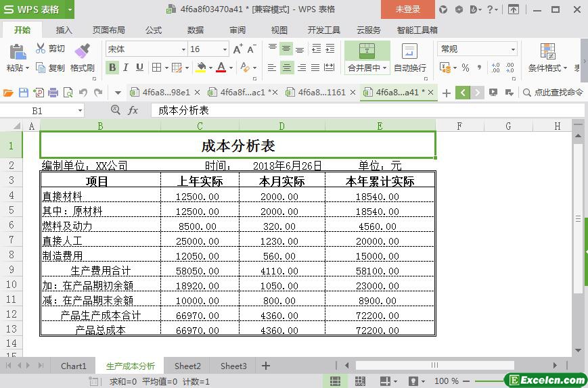Image resolution: width=588 pixels, height=388 pixels.
Task: Open the font color dropdown arrow
Action: 231,68
